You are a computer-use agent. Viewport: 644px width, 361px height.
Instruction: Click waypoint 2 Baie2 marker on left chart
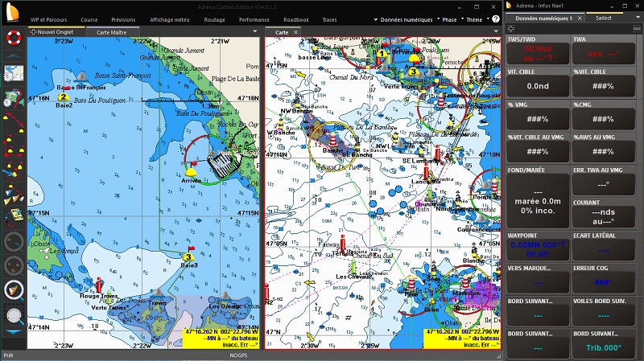64,96
